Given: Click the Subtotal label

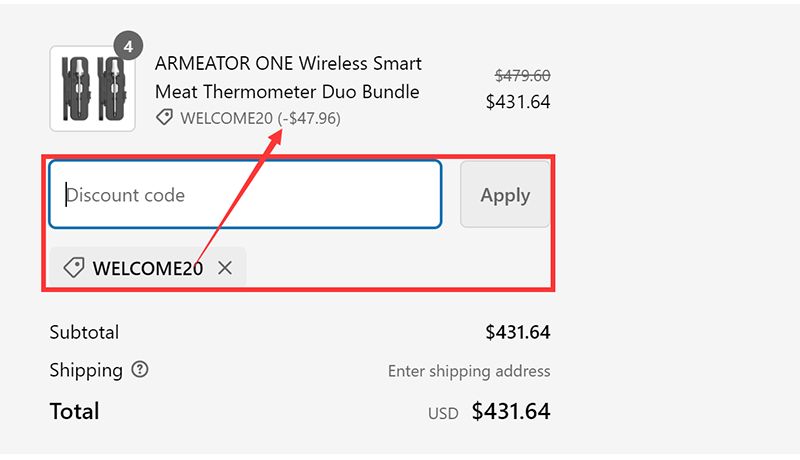Looking at the screenshot, I should [x=84, y=332].
